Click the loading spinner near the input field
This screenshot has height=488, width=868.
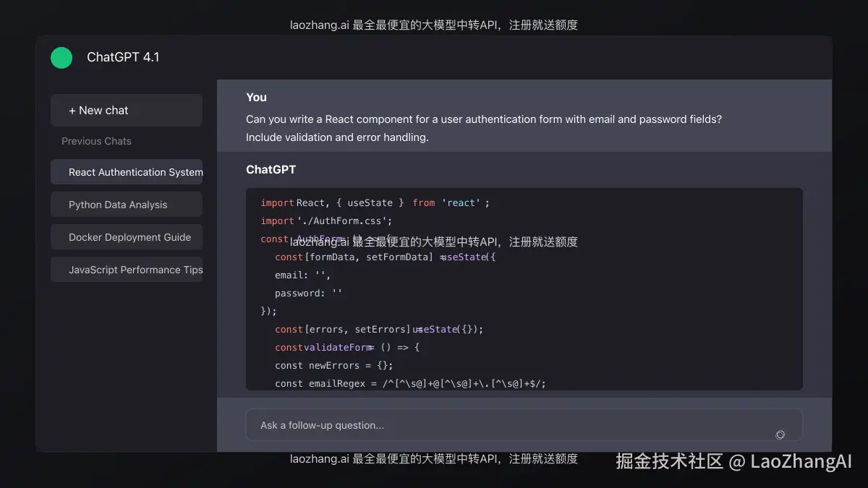pos(780,435)
